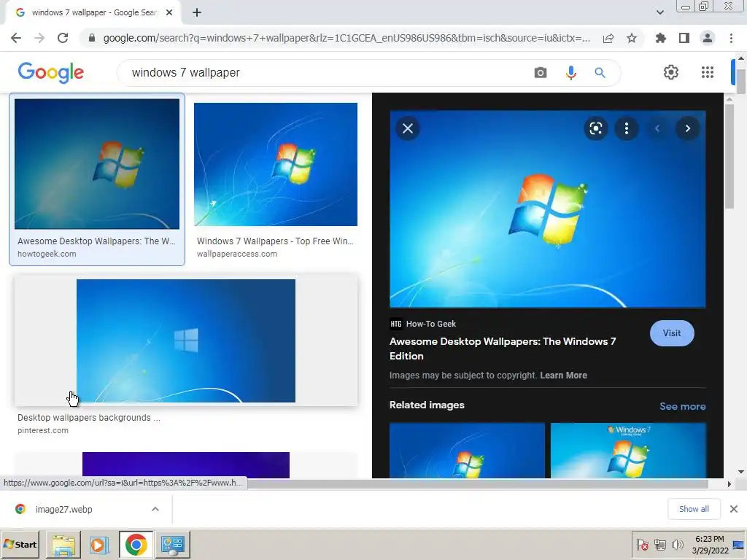Open the large preview wallpaper image
This screenshot has height=560, width=747.
(547, 209)
